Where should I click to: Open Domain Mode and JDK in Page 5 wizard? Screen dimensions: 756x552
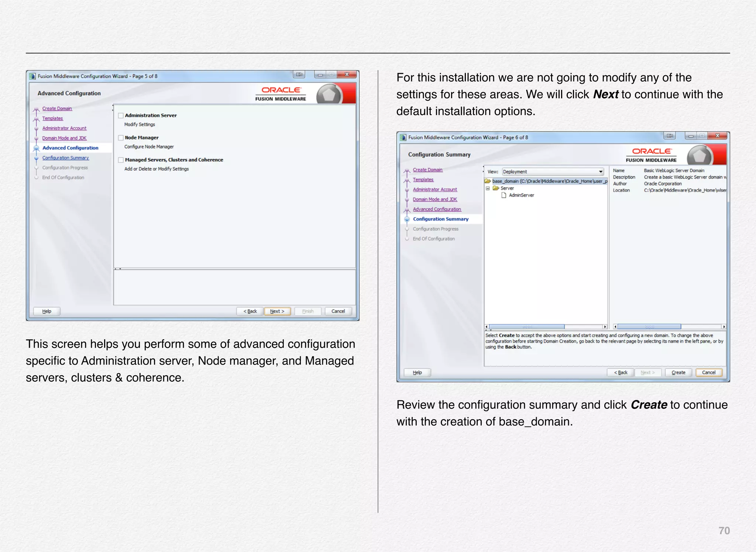click(64, 138)
